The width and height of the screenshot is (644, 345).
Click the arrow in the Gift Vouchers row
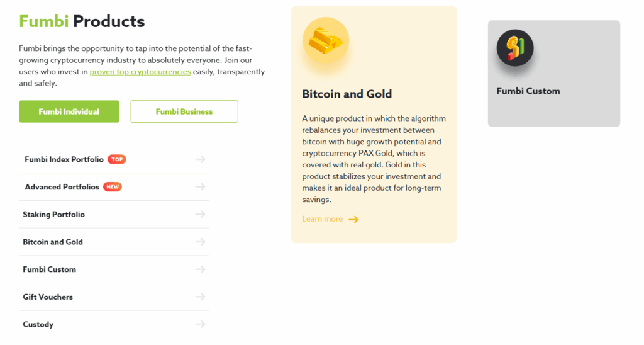tap(200, 297)
